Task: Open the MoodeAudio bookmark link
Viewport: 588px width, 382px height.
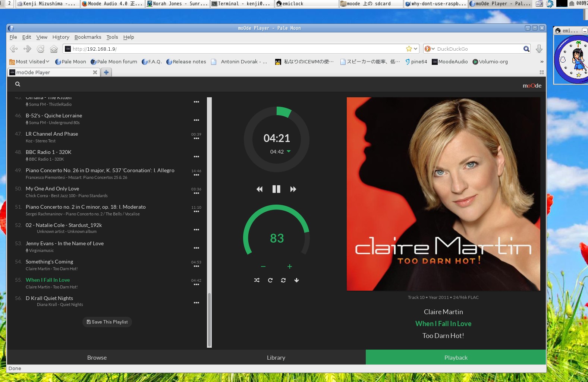Action: [x=450, y=62]
